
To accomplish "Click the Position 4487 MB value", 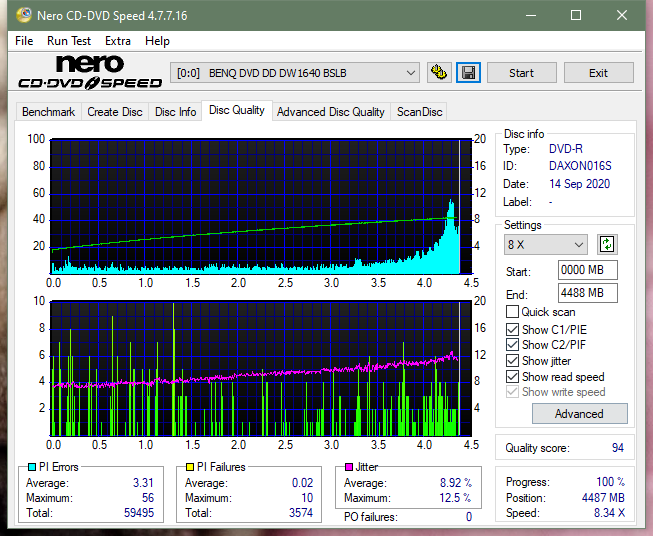I will 603,498.
